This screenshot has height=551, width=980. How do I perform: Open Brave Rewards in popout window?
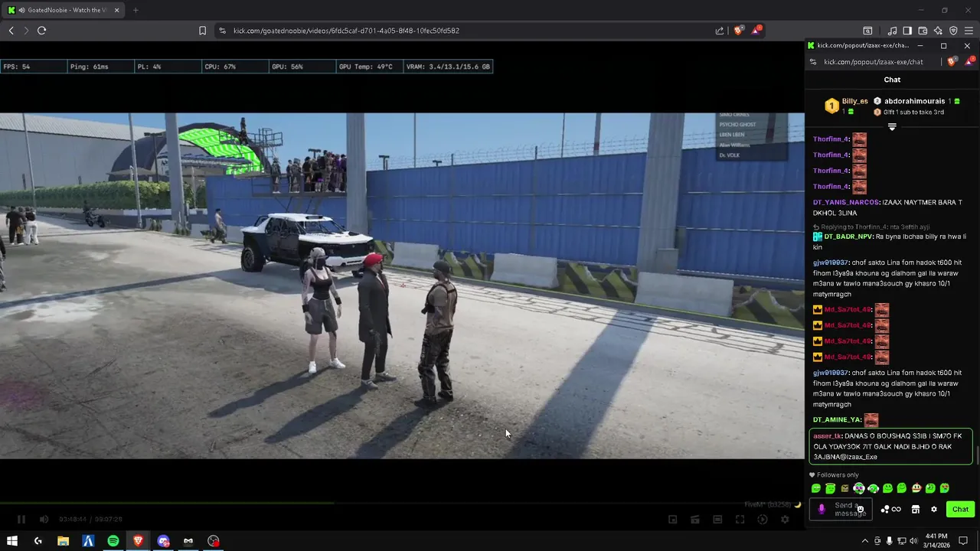coord(969,62)
